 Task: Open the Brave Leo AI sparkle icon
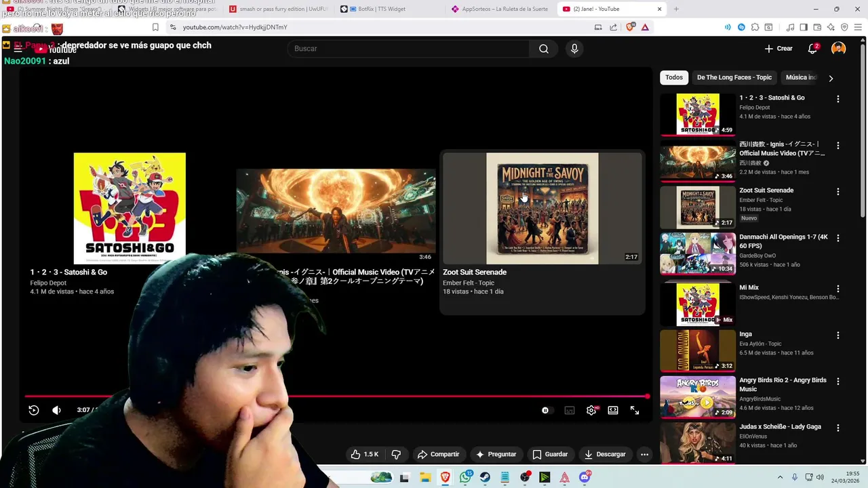(x=831, y=27)
